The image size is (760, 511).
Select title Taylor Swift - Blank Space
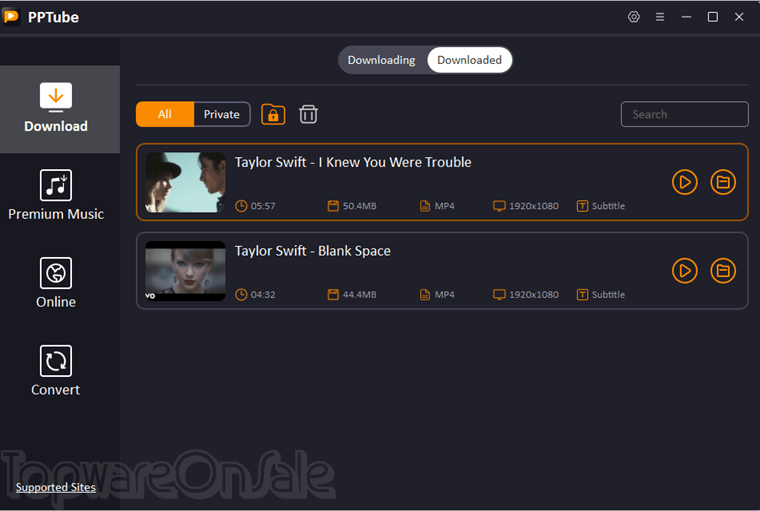313,251
